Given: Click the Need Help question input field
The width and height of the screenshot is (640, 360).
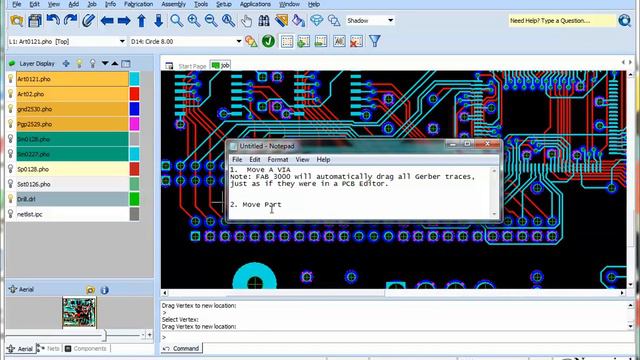Looking at the screenshot, I should coord(562,21).
